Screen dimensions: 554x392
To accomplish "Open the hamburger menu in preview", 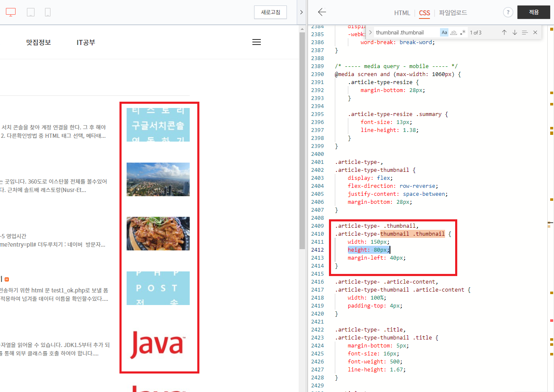I will point(257,42).
